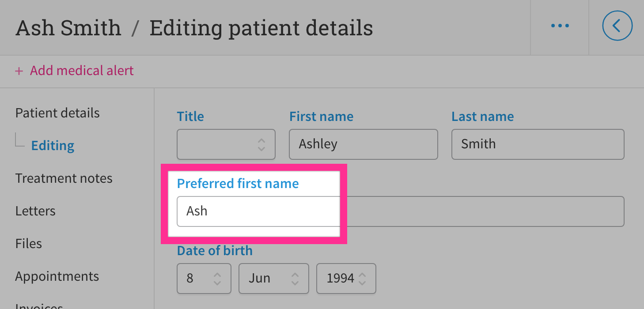Image resolution: width=644 pixels, height=309 pixels.
Task: Click the up-down arrows on the day field
Action: coord(217,279)
